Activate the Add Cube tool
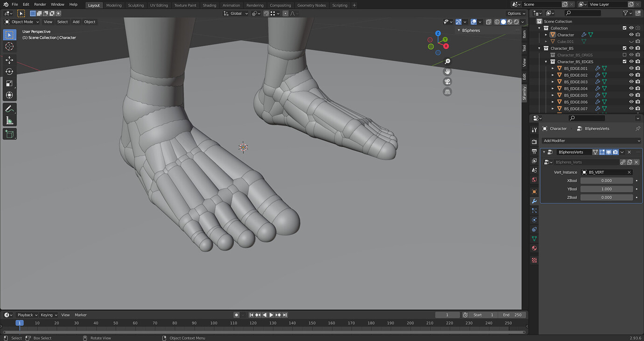Image resolution: width=644 pixels, height=341 pixels. click(9, 134)
